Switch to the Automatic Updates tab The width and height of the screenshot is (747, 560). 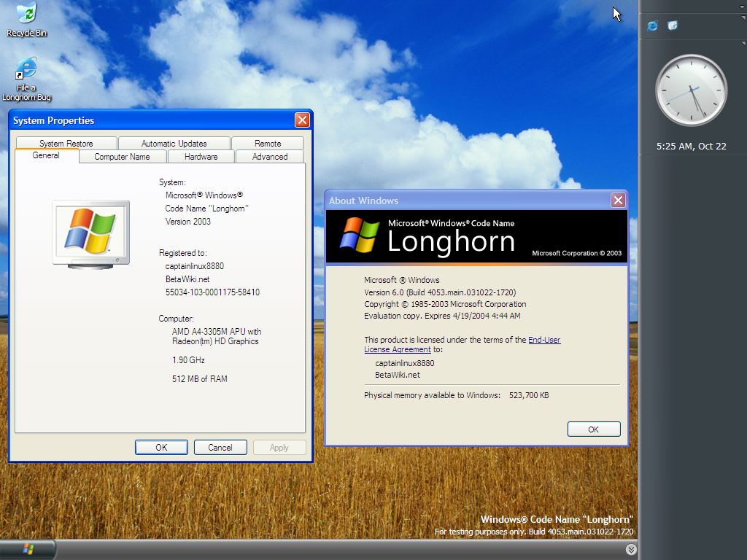click(174, 144)
